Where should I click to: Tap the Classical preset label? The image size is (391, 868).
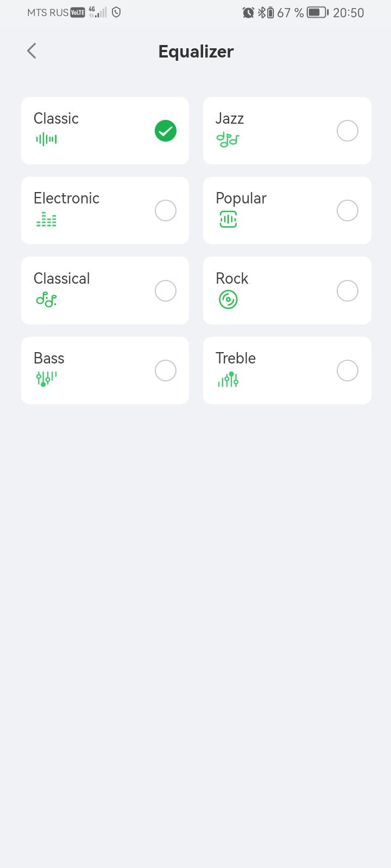(62, 278)
